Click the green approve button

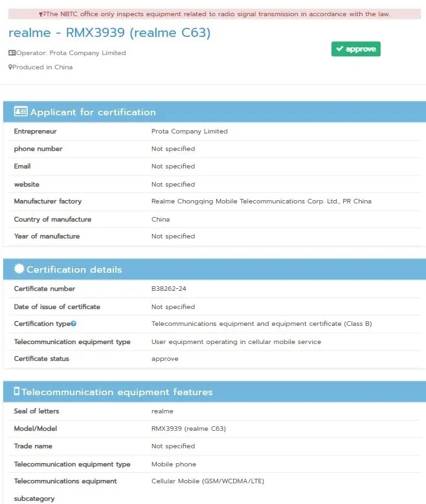click(355, 49)
